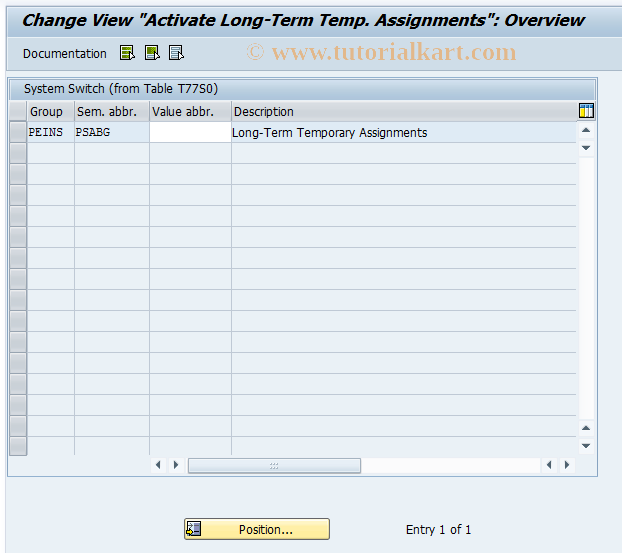This screenshot has height=553, width=622.
Task: Click the left scroll arrow beside the horizontal slider
Action: [x=158, y=465]
